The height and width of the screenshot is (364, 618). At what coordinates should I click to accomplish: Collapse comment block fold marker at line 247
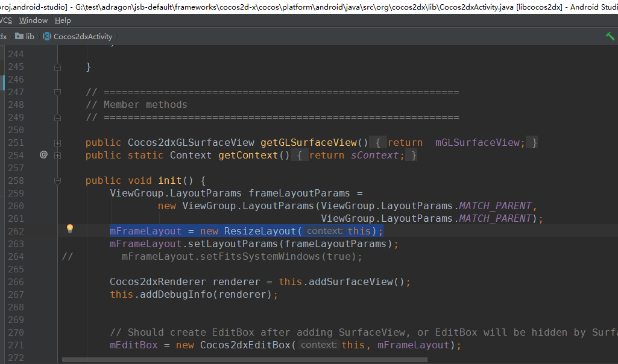pos(57,92)
